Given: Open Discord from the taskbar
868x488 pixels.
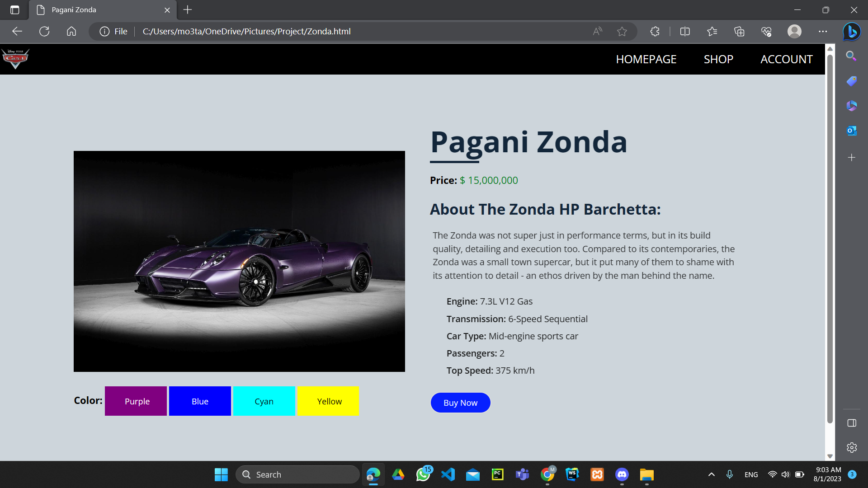Looking at the screenshot, I should click(x=622, y=474).
